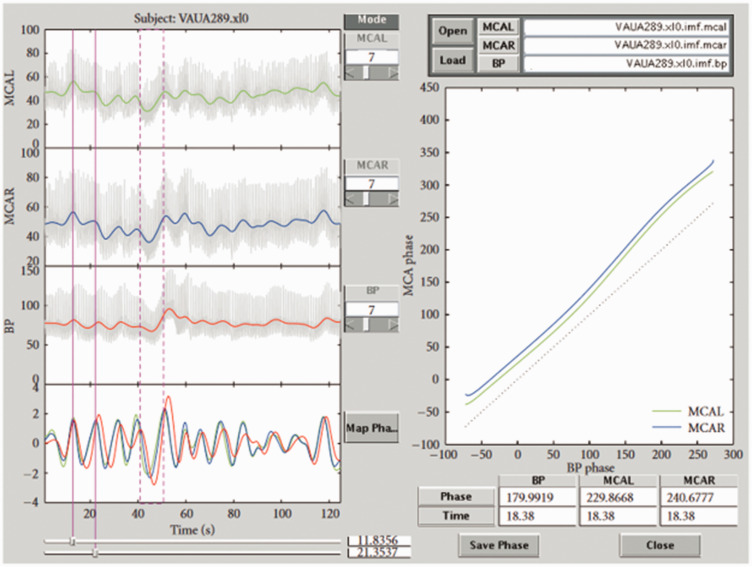Click the first time slider thumb near 11.8356

[72, 542]
